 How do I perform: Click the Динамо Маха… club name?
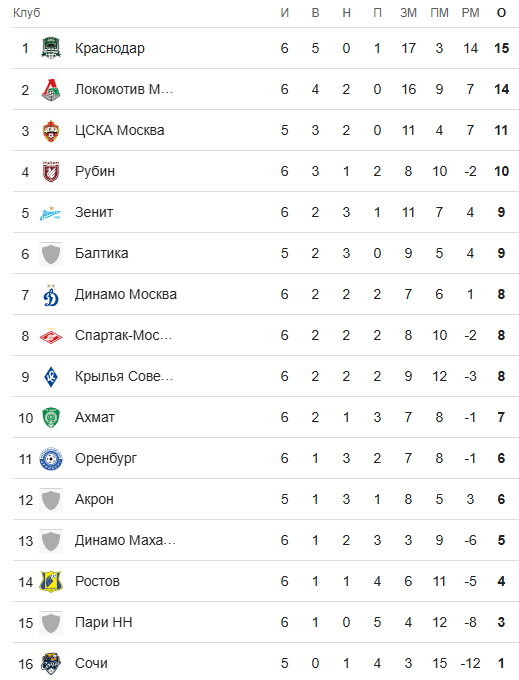coord(125,540)
